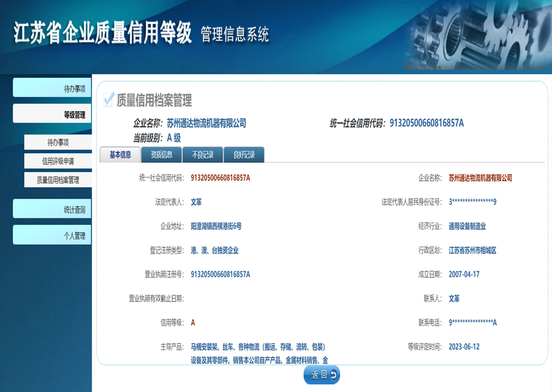Viewport: 552px width, 392px height.
Task: Click the top-level 待办事项 sidebar item
Action: click(52, 88)
